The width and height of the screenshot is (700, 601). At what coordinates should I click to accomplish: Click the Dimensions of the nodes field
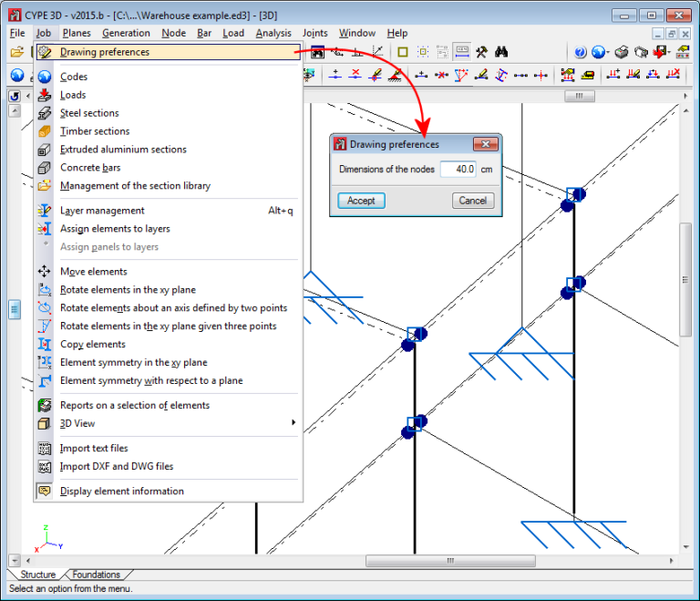pyautogui.click(x=458, y=169)
